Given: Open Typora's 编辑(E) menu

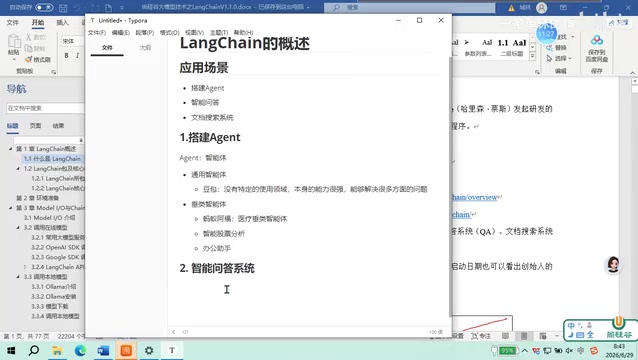Looking at the screenshot, I should pyautogui.click(x=120, y=33).
